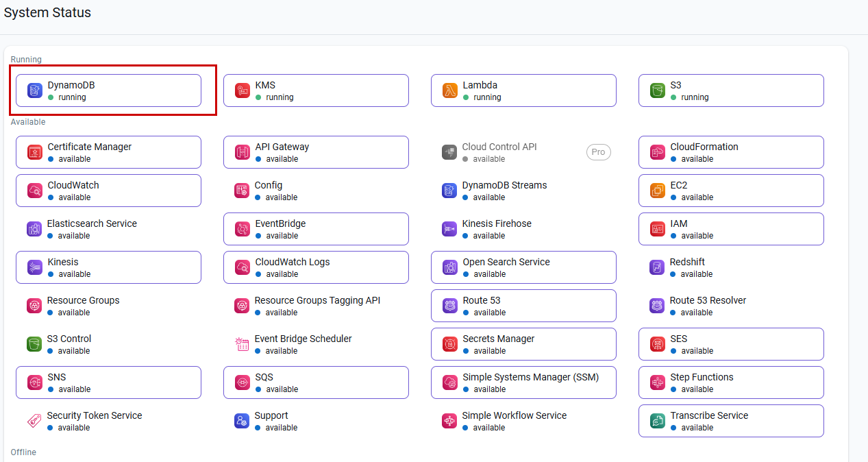
Task: Click the KMS key icon
Action: tap(243, 90)
